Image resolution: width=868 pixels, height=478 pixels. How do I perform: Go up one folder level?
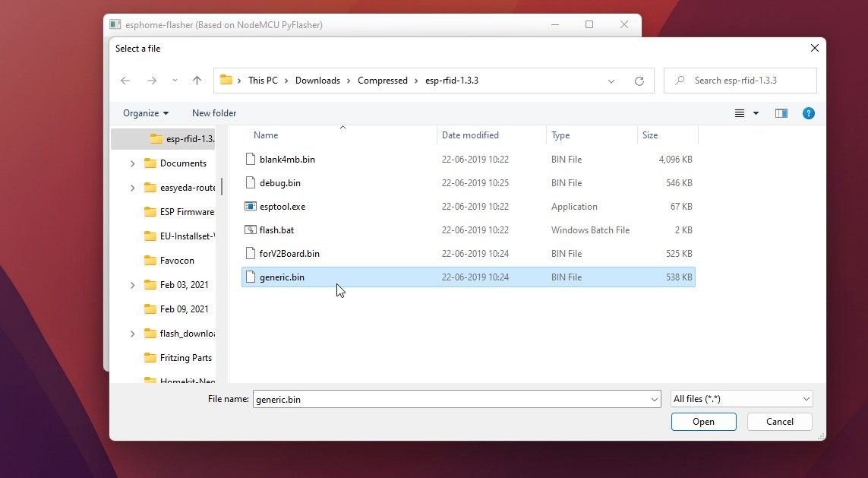click(197, 81)
